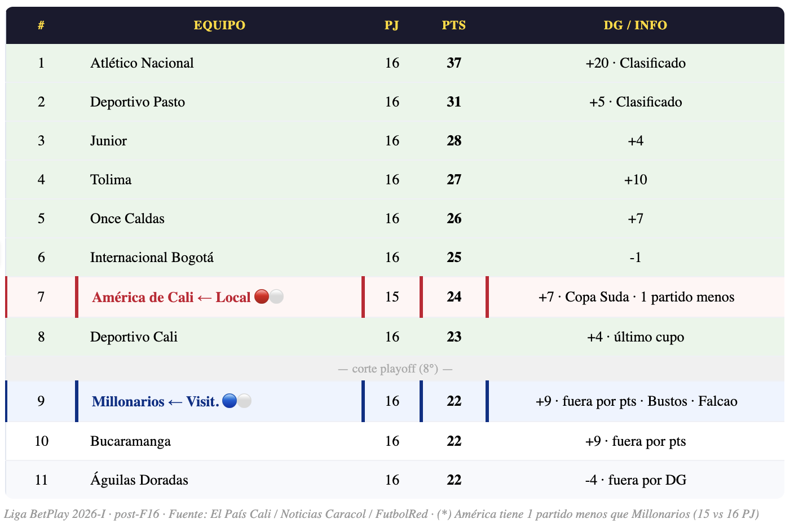Click the white circle emoji beside Millonarios
Viewport: 794px width, 532px height.
(244, 401)
